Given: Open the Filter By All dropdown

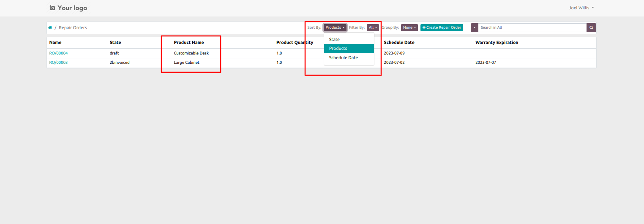Looking at the screenshot, I should pyautogui.click(x=373, y=27).
